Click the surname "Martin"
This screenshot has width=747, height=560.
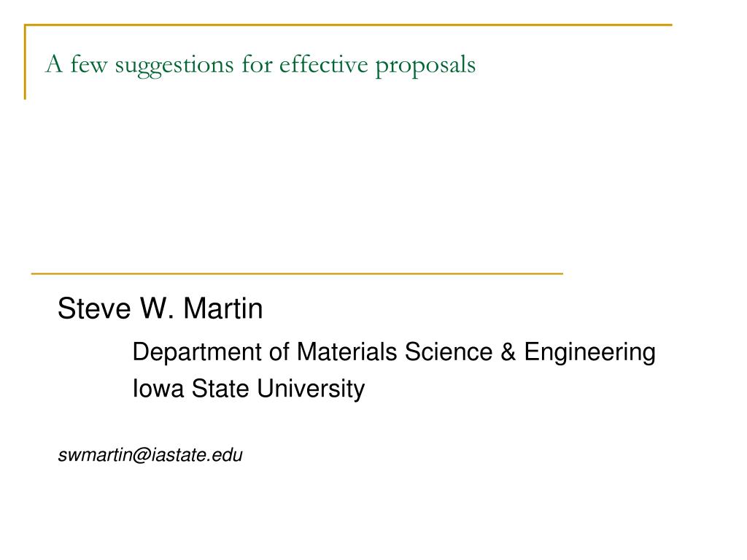223,308
